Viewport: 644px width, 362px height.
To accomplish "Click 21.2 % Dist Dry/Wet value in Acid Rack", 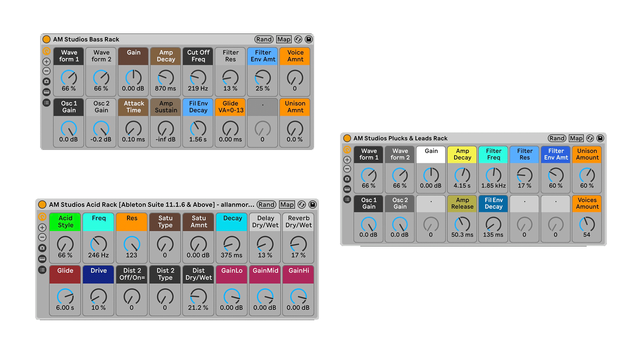I will coord(198,308).
